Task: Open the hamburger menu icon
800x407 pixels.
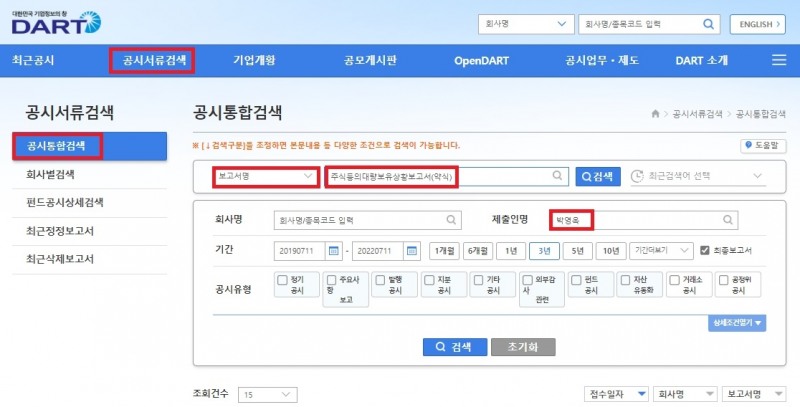Action: (x=779, y=60)
